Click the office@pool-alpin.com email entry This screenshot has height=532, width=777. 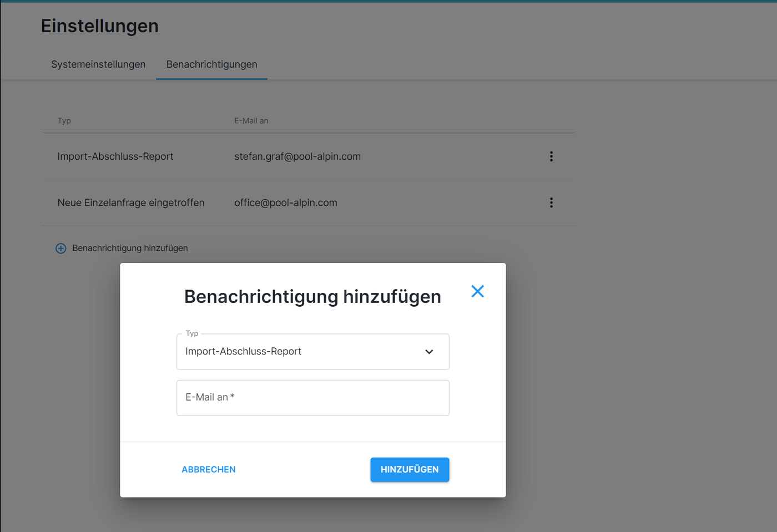(x=285, y=203)
